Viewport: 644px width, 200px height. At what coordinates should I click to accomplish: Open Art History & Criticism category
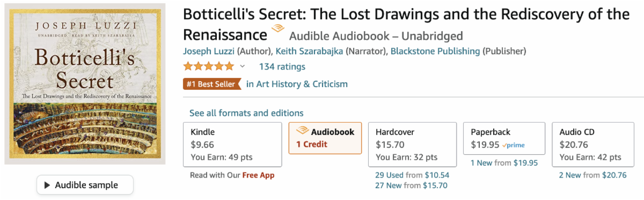297,84
